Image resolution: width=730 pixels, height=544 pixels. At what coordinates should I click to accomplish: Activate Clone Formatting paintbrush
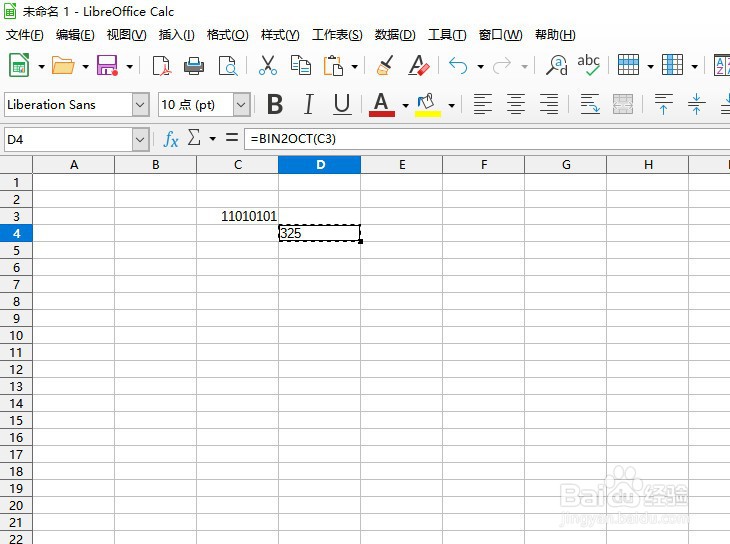(385, 66)
